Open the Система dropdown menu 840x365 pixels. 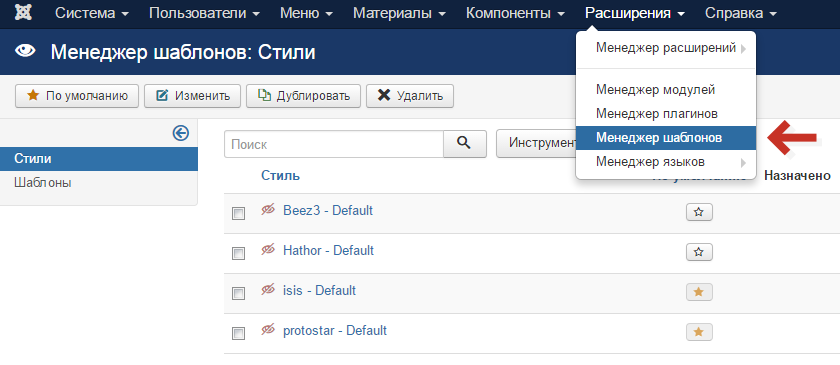pyautogui.click(x=92, y=13)
